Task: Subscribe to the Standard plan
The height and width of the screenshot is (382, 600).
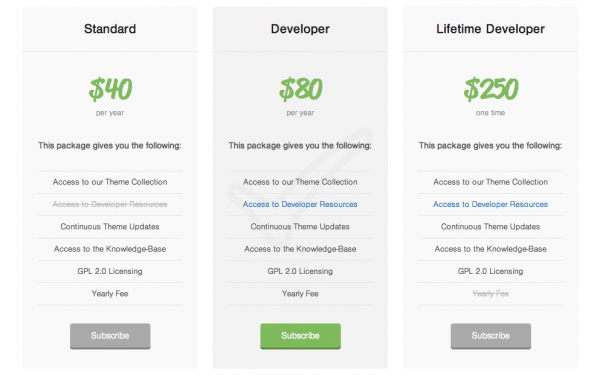Action: click(x=110, y=336)
